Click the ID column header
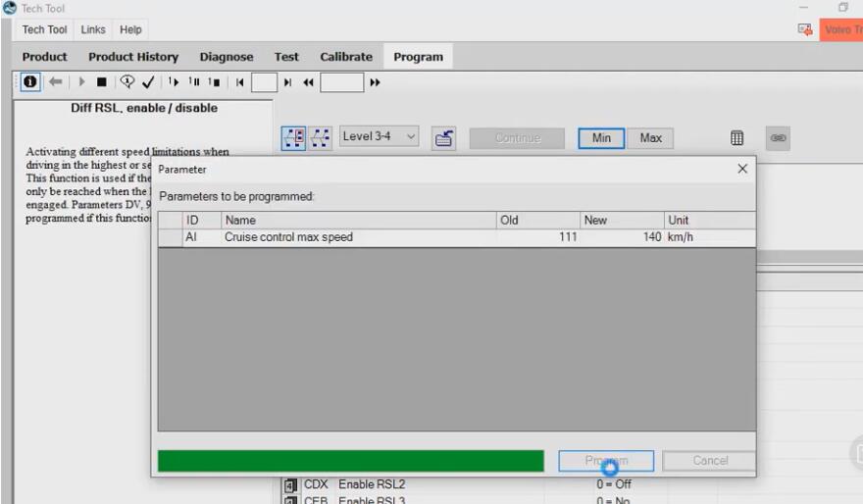The width and height of the screenshot is (863, 504). (x=201, y=220)
